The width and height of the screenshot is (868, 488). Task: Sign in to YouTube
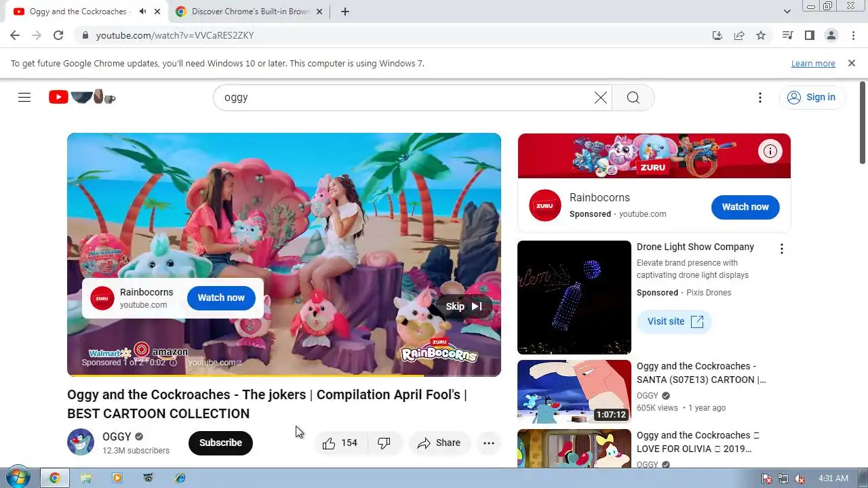pyautogui.click(x=812, y=97)
